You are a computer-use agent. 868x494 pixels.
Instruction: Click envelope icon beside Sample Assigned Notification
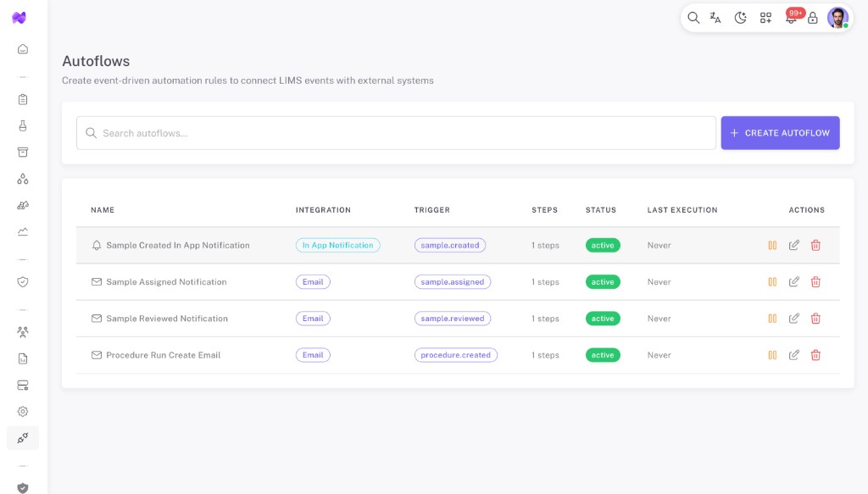[x=97, y=281]
